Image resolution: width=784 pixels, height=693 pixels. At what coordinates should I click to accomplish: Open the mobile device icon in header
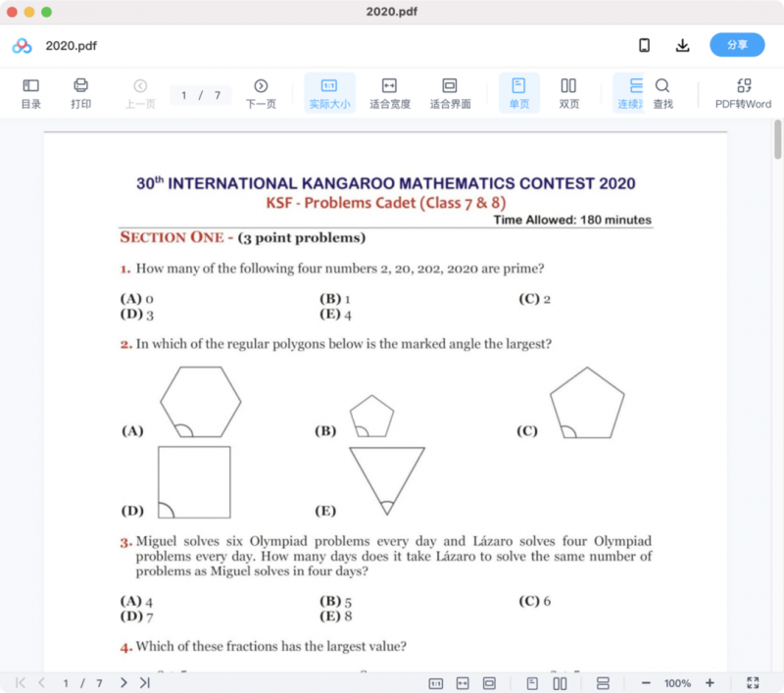[x=644, y=45]
